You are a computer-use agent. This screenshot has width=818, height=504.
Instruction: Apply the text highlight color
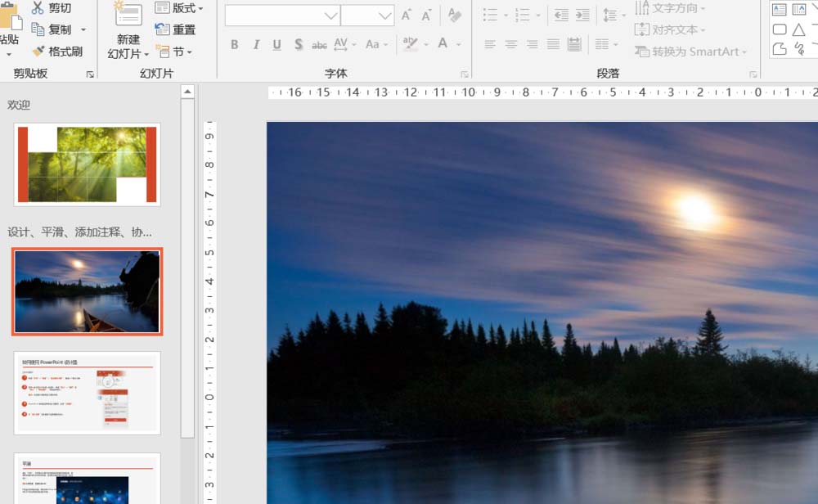411,44
